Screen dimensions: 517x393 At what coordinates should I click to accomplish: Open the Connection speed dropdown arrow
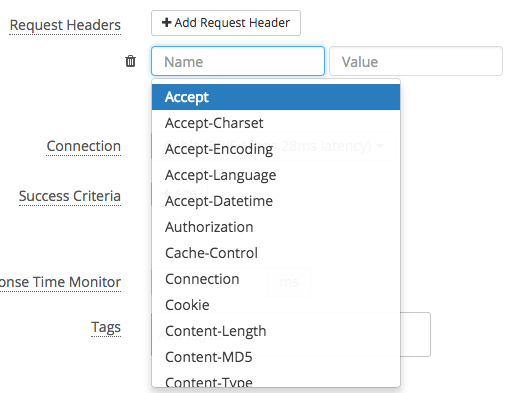click(x=380, y=146)
